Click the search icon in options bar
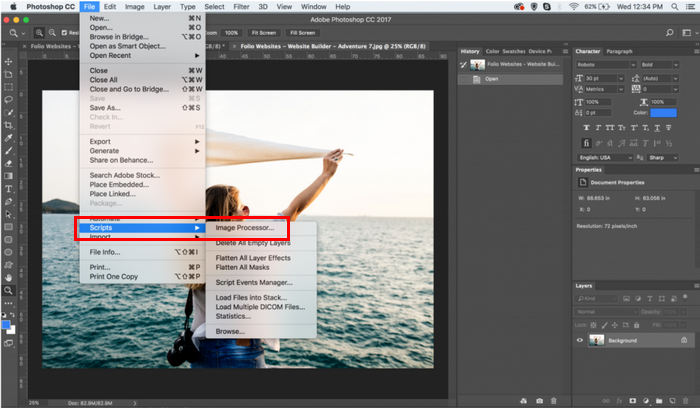The width and height of the screenshot is (700, 409). (x=8, y=33)
